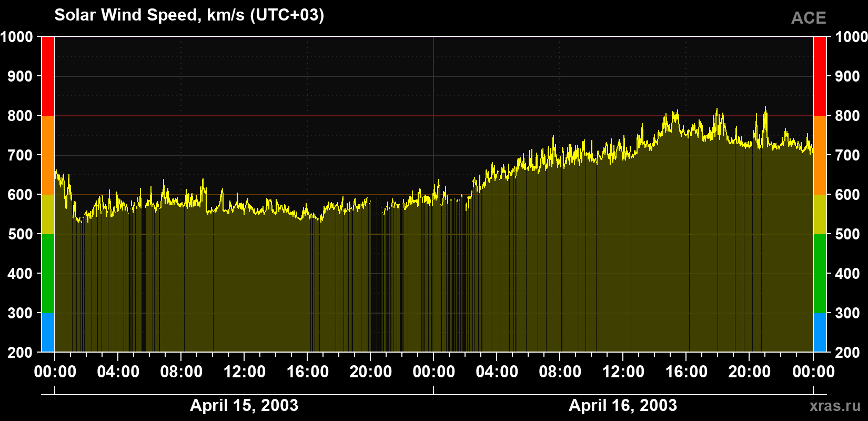Viewport: 868px width, 421px height.
Task: Click the April 16, 2003 date label
Action: tap(623, 405)
